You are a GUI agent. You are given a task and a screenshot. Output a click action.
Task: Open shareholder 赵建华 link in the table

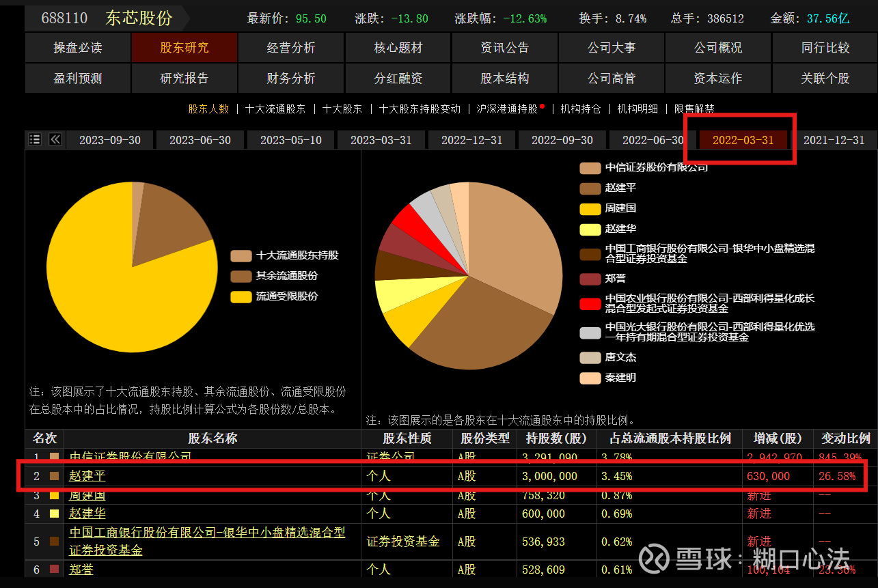87,514
